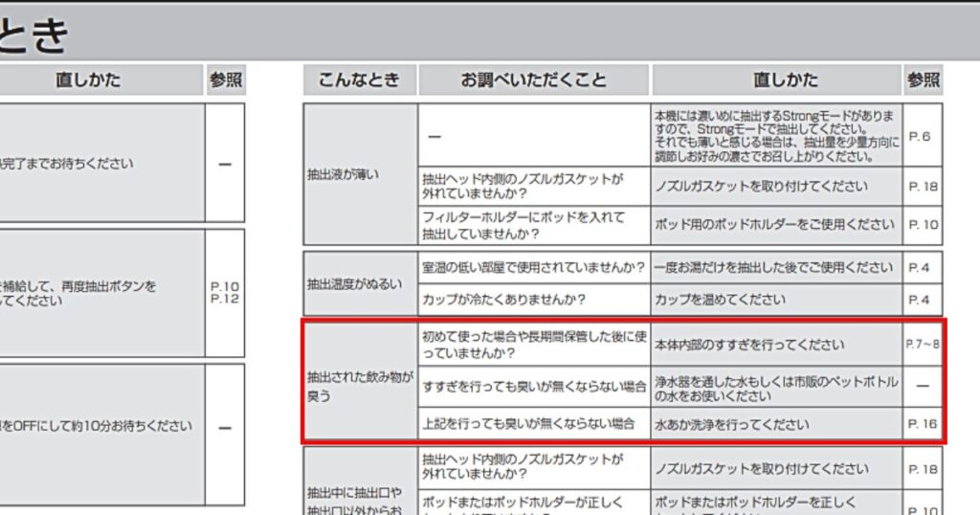Open the P.16 page reference

[923, 424]
